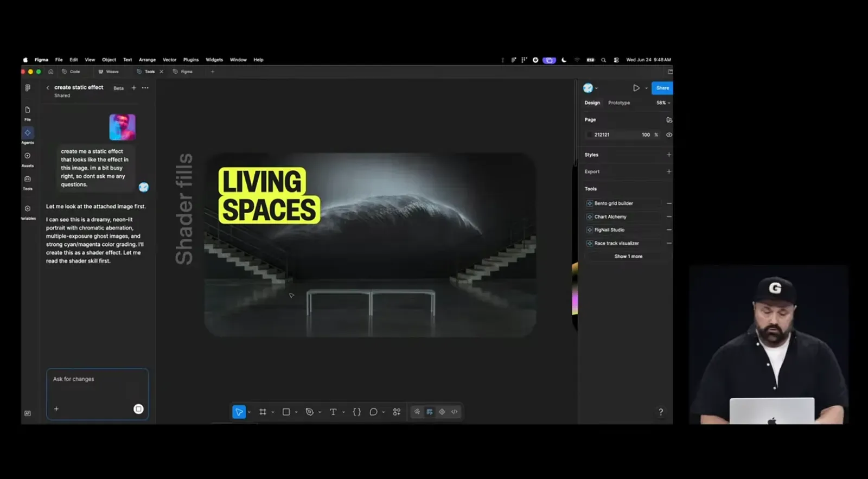Open the Variables panel icon
Image resolution: width=868 pixels, height=479 pixels.
(28, 209)
